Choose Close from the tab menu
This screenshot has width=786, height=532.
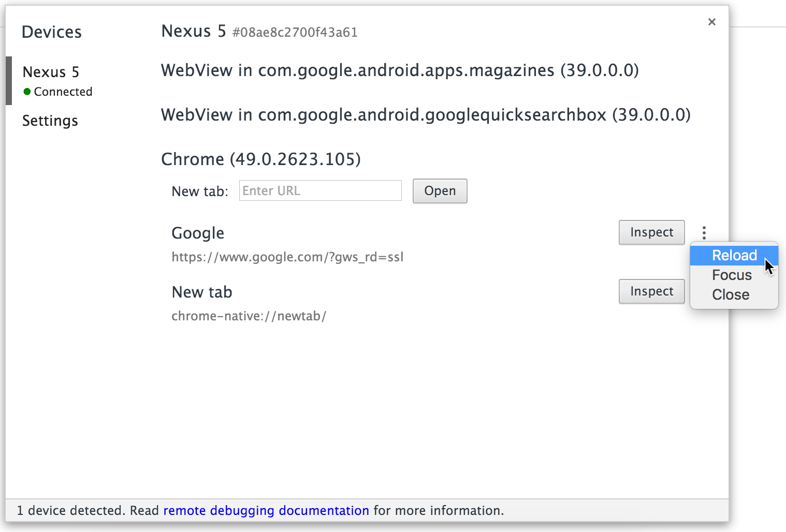pyautogui.click(x=734, y=294)
